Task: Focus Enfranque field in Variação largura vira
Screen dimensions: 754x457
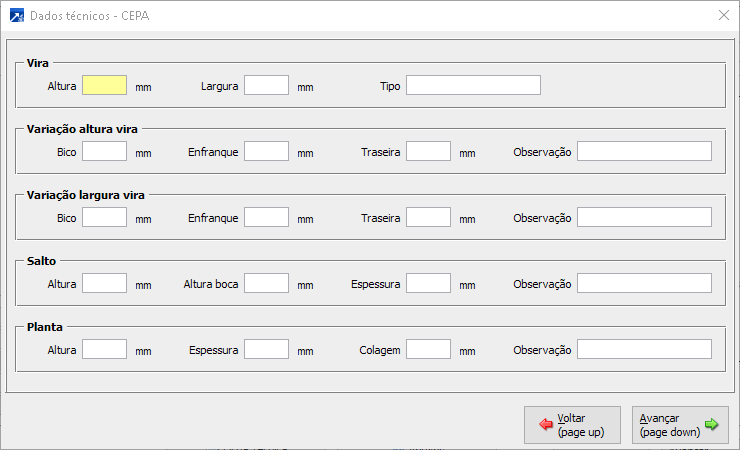Action: coord(266,218)
